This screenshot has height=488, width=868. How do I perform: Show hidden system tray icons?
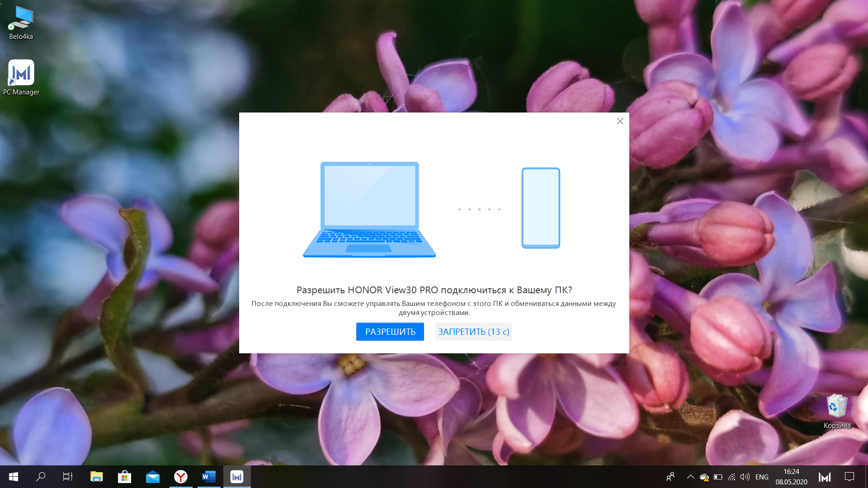point(690,477)
